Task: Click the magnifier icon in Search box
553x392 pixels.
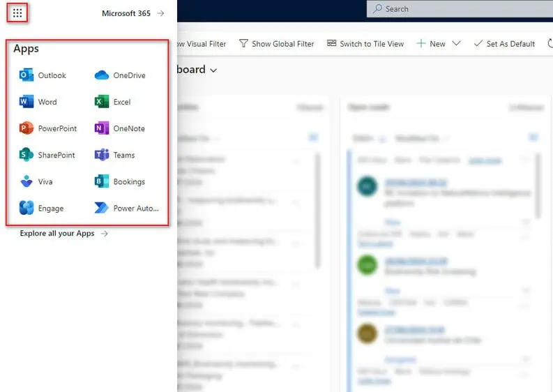Action: pyautogui.click(x=377, y=8)
